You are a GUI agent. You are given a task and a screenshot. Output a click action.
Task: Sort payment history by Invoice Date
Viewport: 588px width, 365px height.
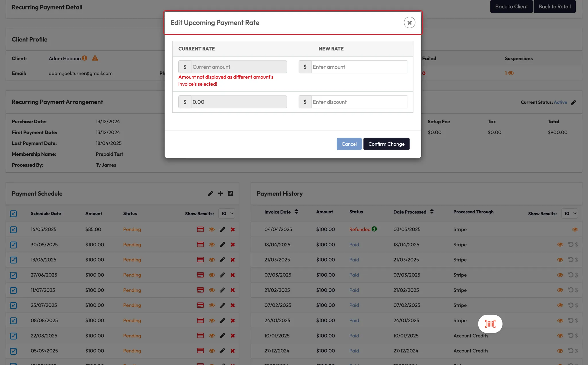pos(296,212)
